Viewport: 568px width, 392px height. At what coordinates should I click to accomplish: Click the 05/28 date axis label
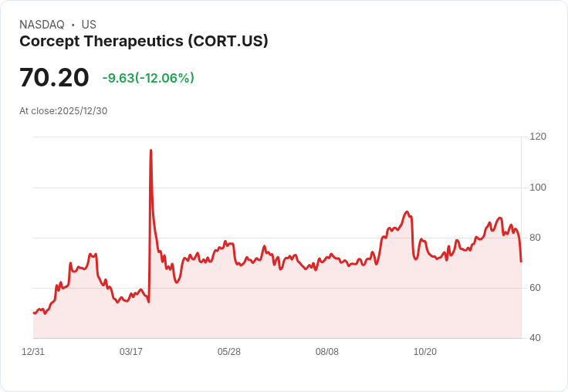[x=229, y=352]
